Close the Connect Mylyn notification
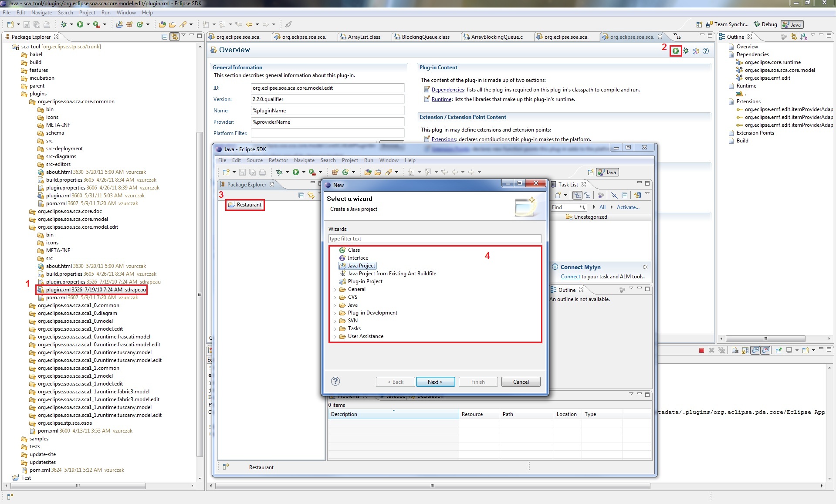This screenshot has height=504, width=836. click(645, 267)
